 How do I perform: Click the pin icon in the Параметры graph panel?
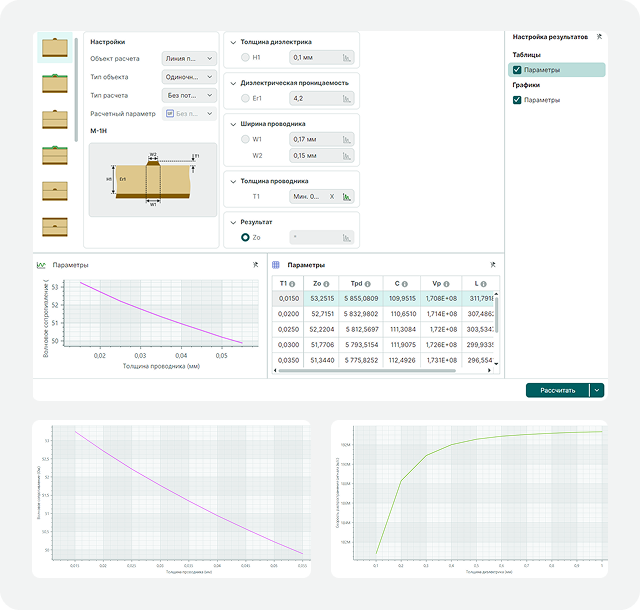click(x=256, y=265)
